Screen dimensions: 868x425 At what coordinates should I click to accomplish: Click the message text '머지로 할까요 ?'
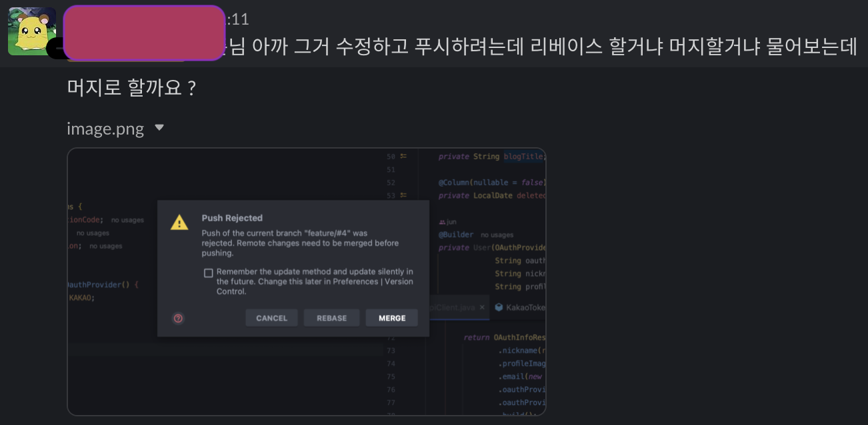pyautogui.click(x=131, y=88)
